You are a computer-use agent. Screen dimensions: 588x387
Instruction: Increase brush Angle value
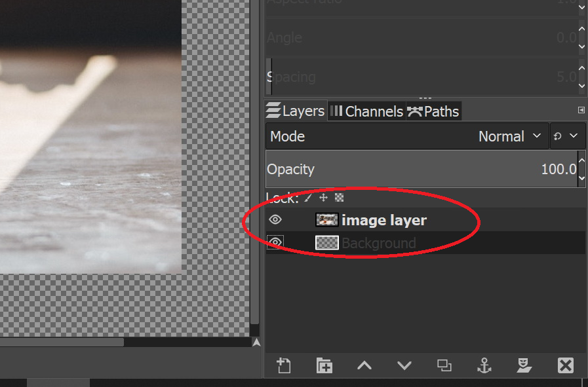click(x=581, y=29)
